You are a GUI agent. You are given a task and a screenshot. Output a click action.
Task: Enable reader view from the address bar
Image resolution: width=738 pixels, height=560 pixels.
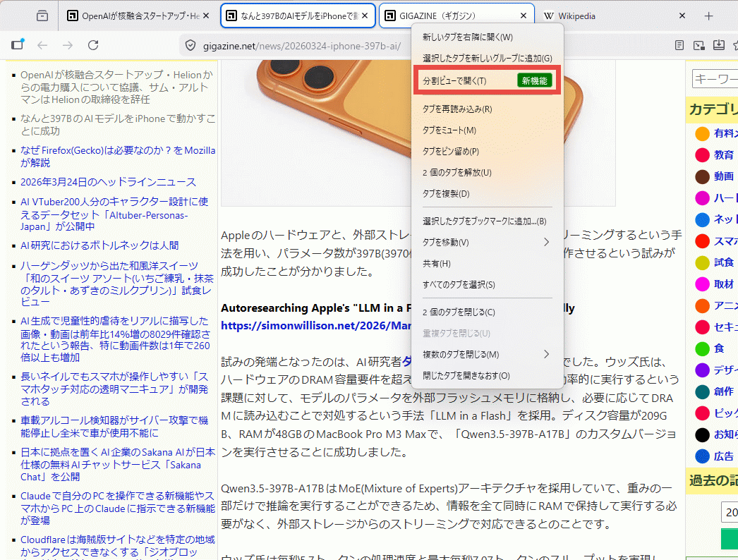click(679, 46)
